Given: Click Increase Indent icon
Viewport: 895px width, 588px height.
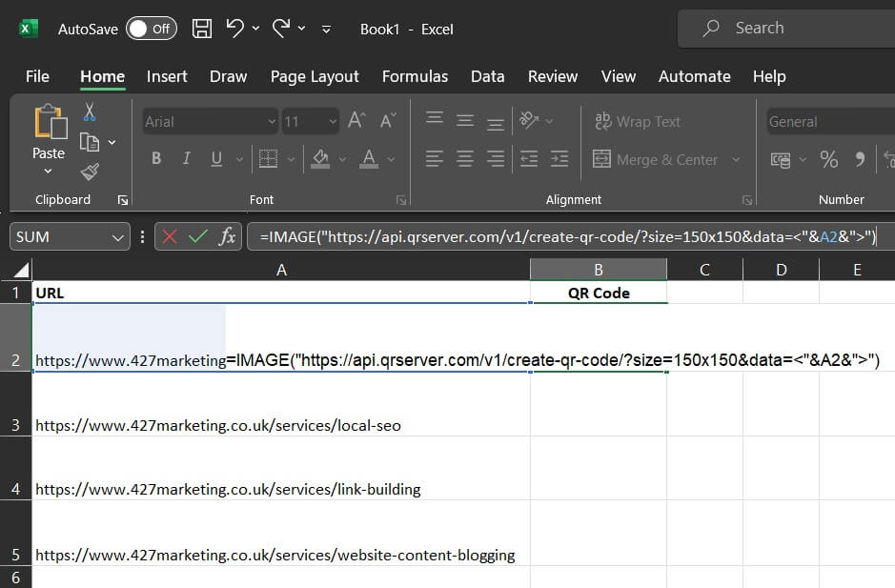Looking at the screenshot, I should point(559,159).
